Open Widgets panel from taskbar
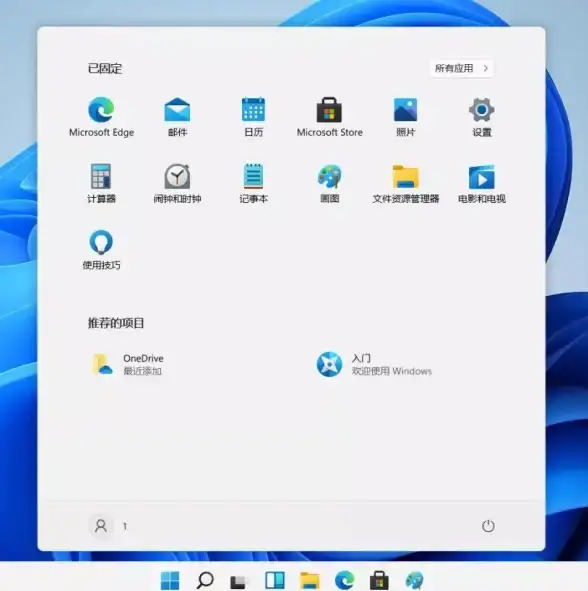Viewport: 588px width, 591px height. [x=274, y=580]
